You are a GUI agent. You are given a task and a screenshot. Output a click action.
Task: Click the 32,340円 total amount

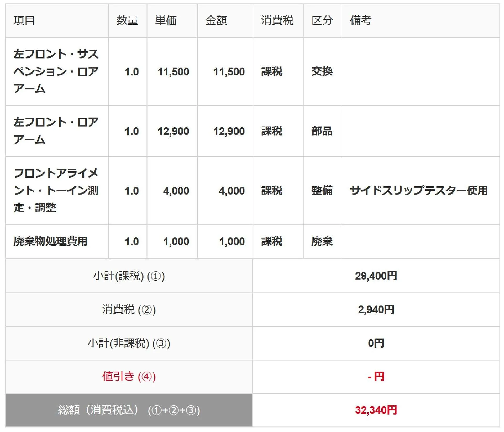click(376, 410)
